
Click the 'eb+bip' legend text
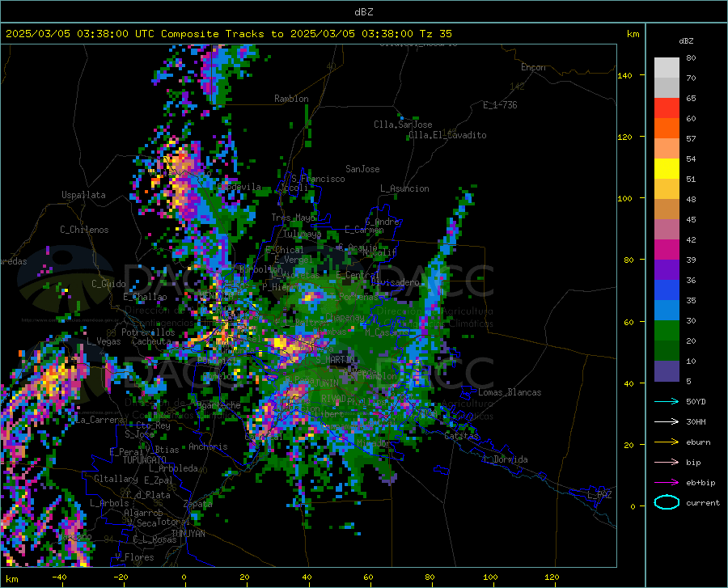click(700, 483)
